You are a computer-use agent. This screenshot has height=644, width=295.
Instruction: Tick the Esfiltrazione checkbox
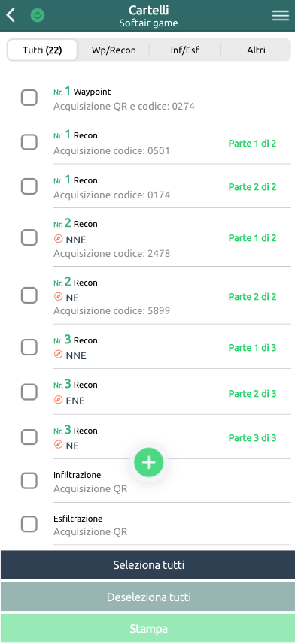pyautogui.click(x=29, y=524)
